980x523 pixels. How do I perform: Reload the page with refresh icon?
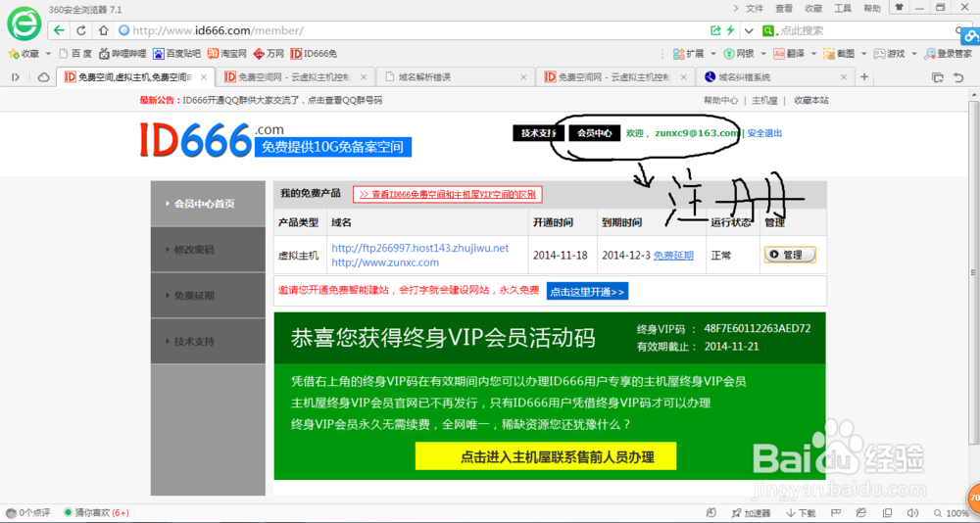pyautogui.click(x=81, y=30)
